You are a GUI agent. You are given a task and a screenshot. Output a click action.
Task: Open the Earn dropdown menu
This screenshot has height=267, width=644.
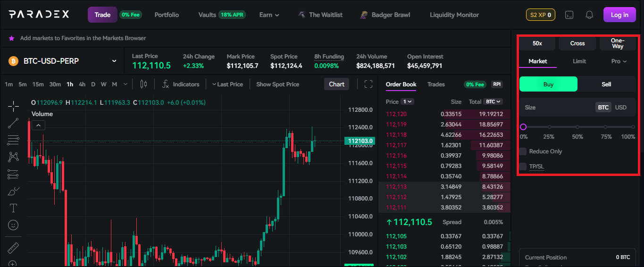[x=269, y=15]
